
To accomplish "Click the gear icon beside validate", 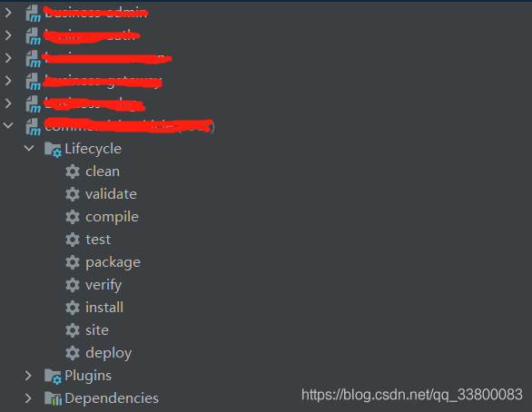I will pos(73,194).
